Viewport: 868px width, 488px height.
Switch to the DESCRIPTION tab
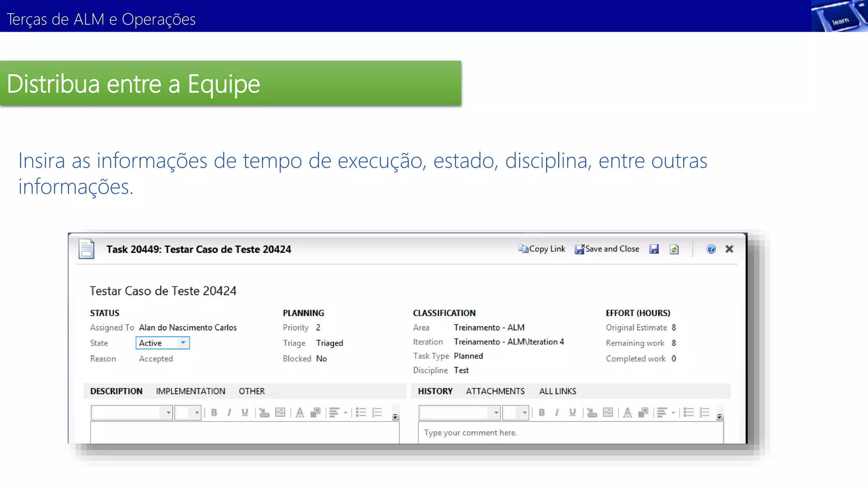[x=116, y=391]
